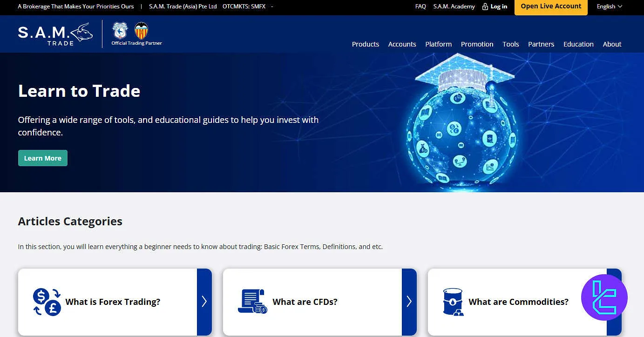Viewport: 644px width, 337px height.
Task: Click the Commodities oil barrel icon
Action: [x=453, y=302]
